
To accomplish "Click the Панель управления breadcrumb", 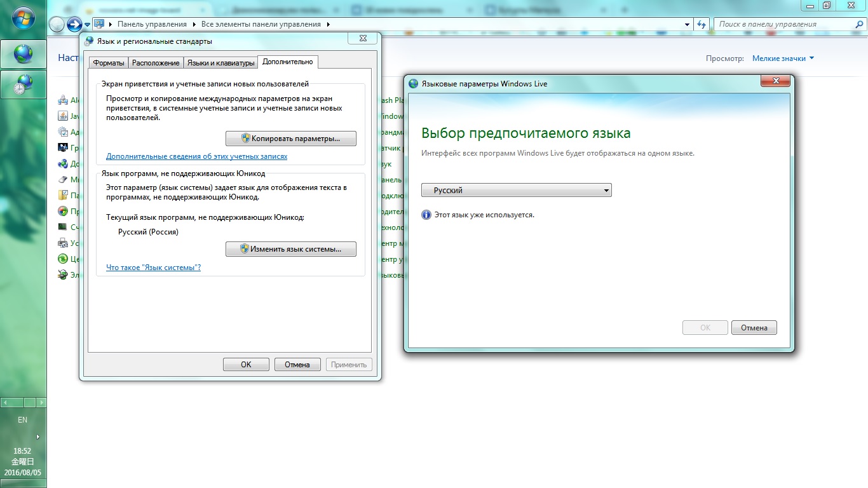I will 152,24.
